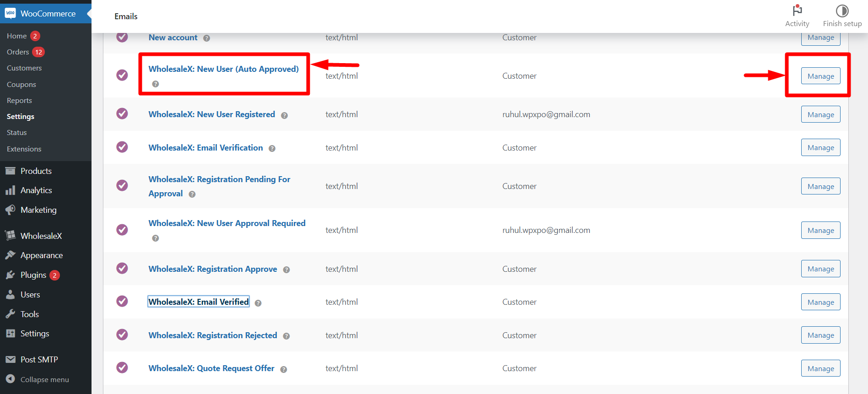Manage the New User Approval Required email
Screen dimensions: 868x394
(820, 230)
